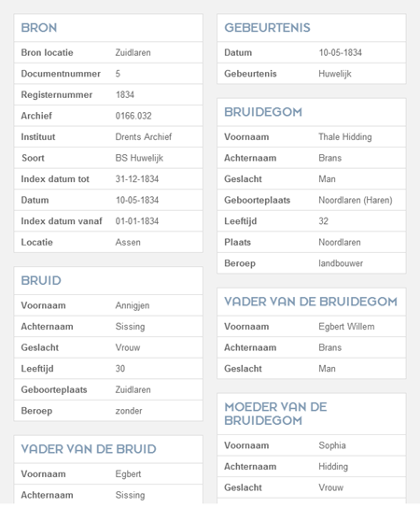This screenshot has height=507, width=420.
Task: Click the Soort value BS Huwelijk
Action: [139, 158]
